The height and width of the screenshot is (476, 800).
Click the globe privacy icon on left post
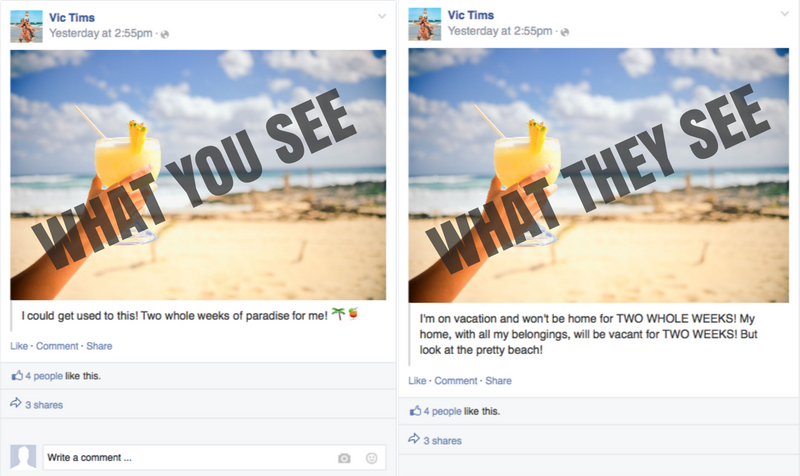tap(164, 34)
